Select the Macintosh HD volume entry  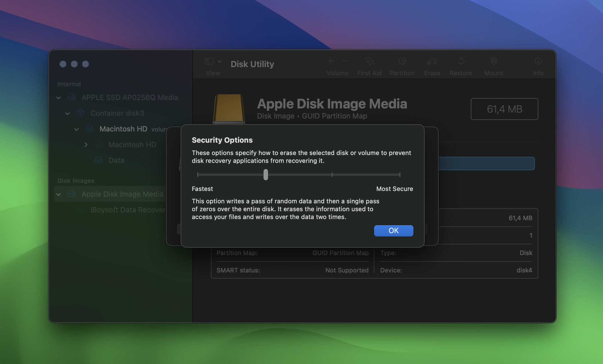point(132,144)
